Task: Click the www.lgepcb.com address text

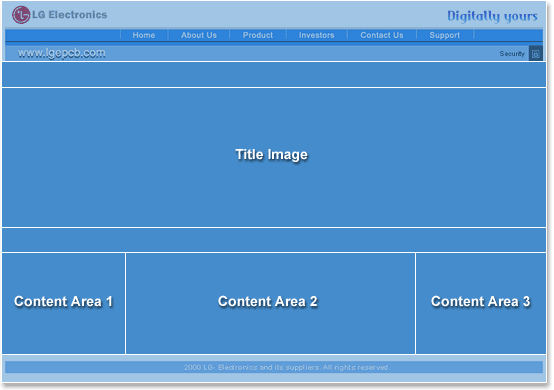Action: tap(62, 53)
